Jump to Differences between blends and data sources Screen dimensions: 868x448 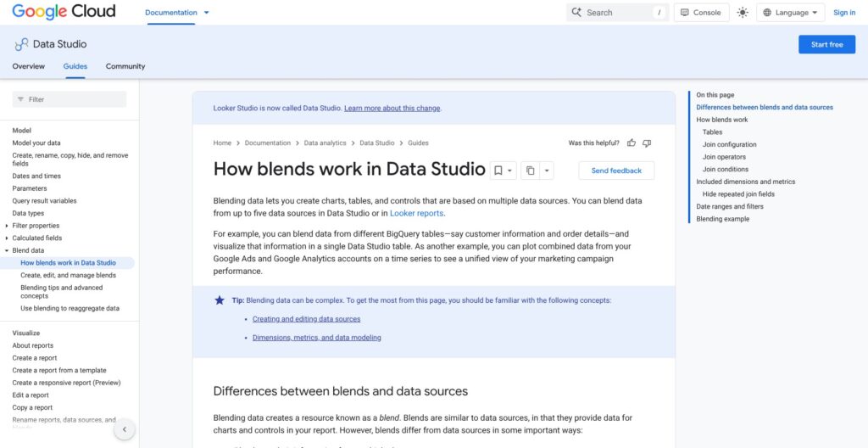coord(765,108)
